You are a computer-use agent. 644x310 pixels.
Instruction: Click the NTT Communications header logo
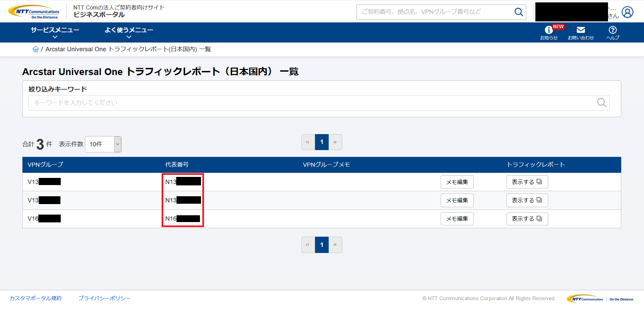34,12
